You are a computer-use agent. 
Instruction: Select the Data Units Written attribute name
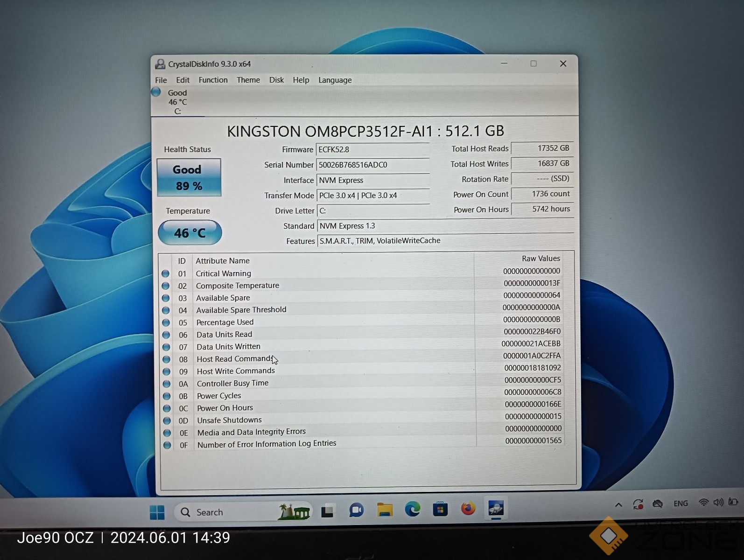[228, 347]
